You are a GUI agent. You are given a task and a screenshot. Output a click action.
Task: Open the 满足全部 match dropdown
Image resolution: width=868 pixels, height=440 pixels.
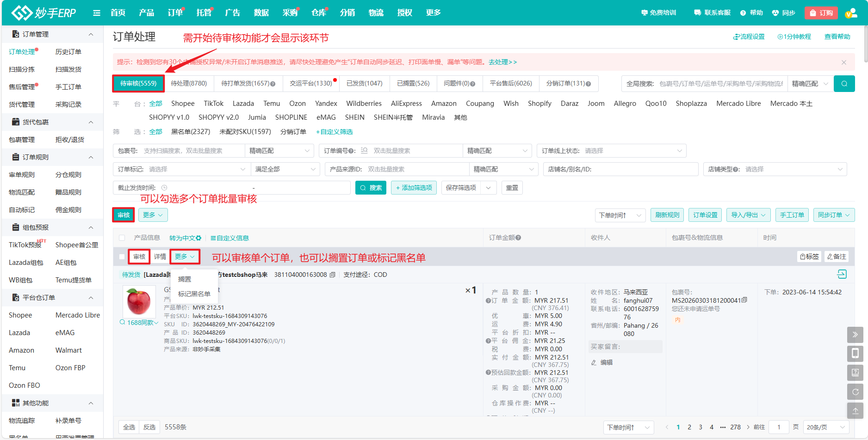point(285,169)
